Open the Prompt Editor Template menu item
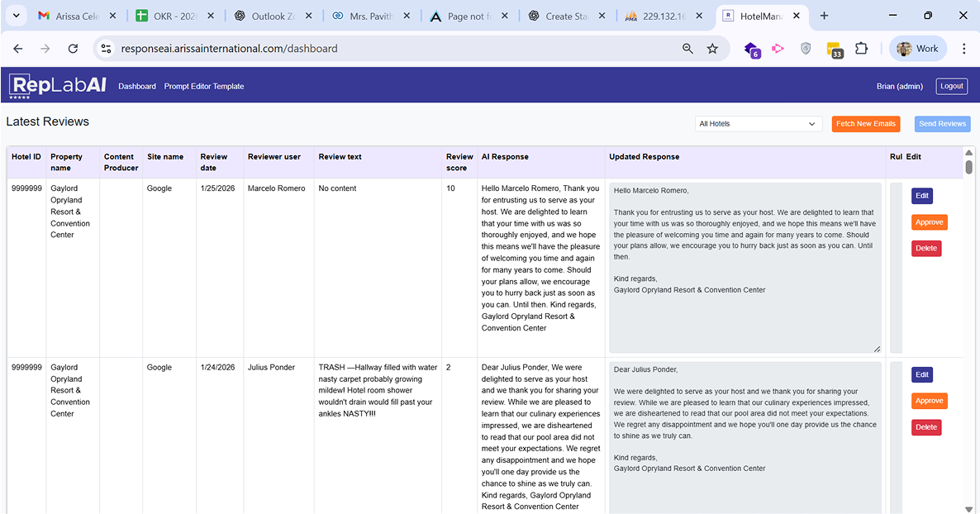980x514 pixels. tap(204, 86)
